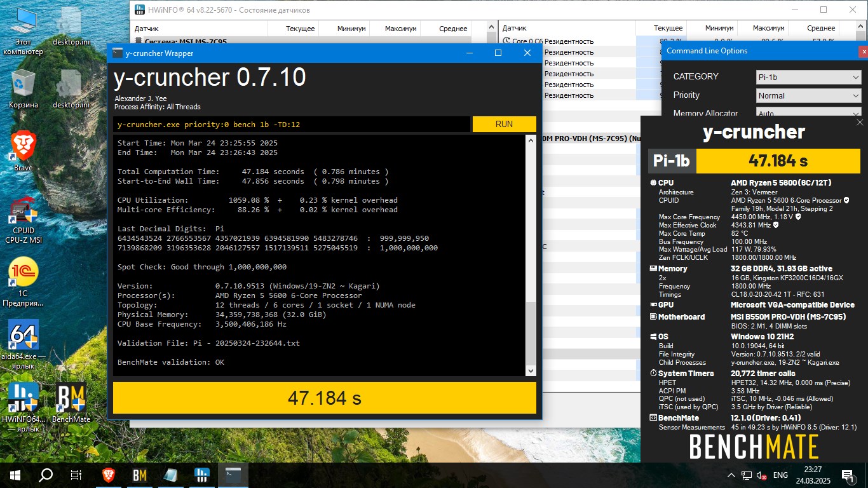Image resolution: width=868 pixels, height=488 pixels.
Task: Minimize the y-cruncher Wrapper window
Action: (470, 53)
